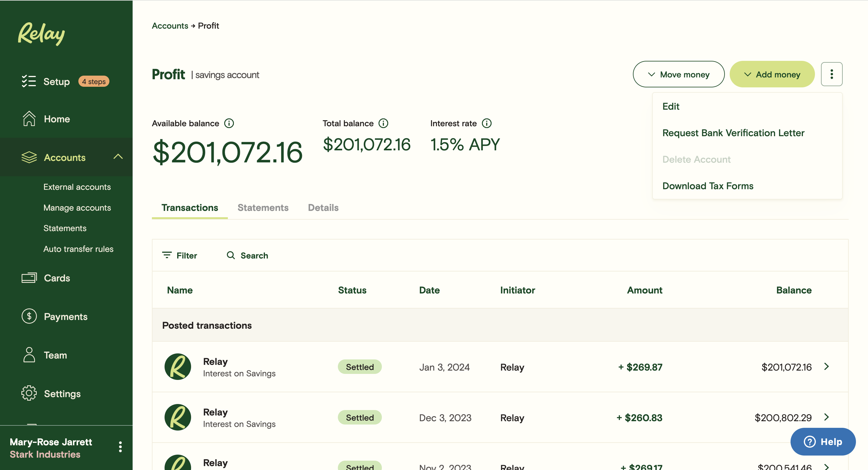This screenshot has width=868, height=470.
Task: Select Request Bank Verification Letter
Action: pos(733,133)
